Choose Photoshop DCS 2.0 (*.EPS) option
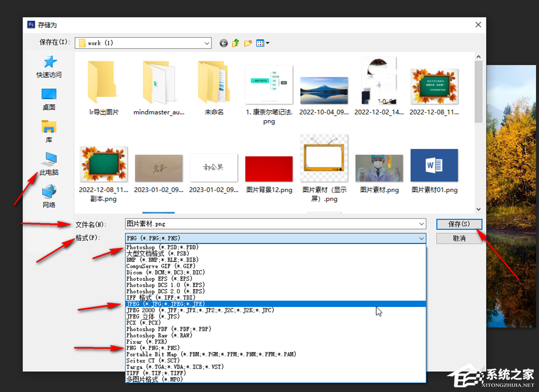Viewport: 539px width, 392px height. 276,291
